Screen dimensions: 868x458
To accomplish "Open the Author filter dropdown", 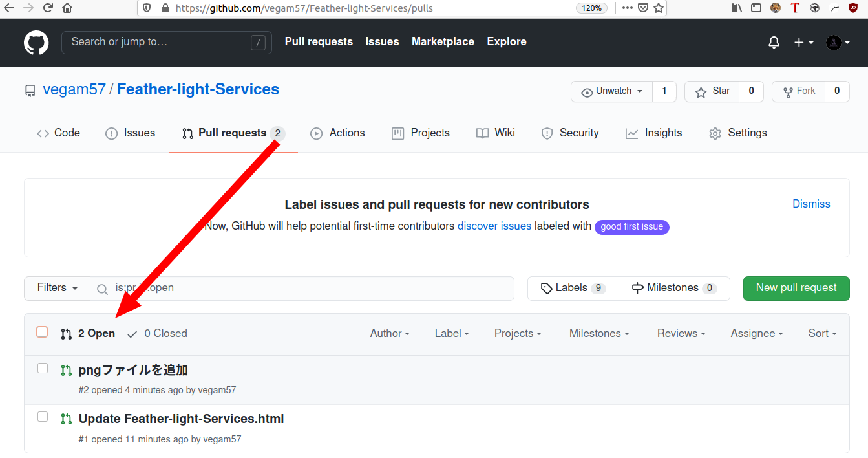I will click(390, 333).
